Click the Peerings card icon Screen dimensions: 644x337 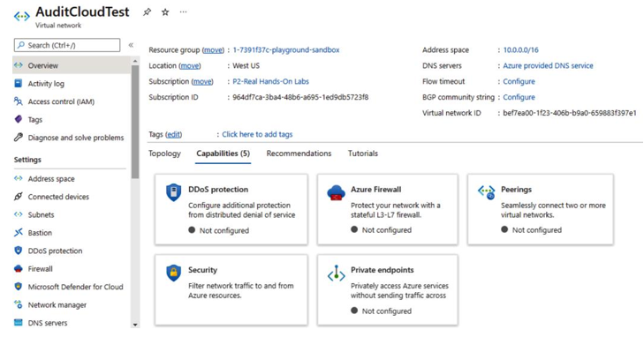(x=486, y=191)
